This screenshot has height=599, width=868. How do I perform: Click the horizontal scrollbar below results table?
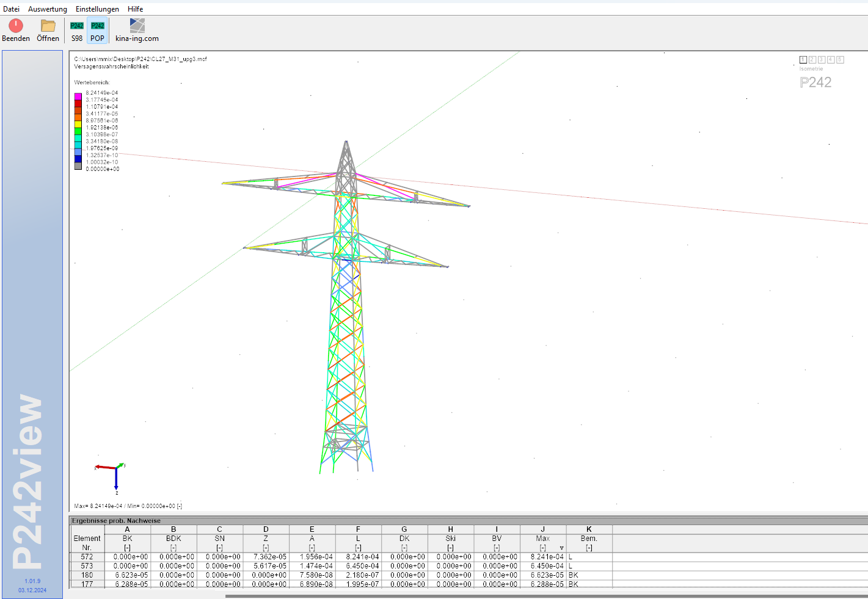544,596
